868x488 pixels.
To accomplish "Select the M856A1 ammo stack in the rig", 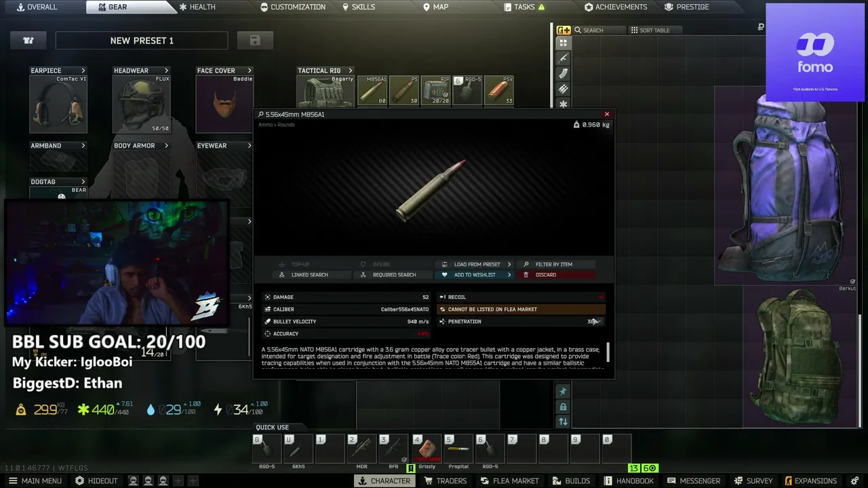I will [372, 91].
